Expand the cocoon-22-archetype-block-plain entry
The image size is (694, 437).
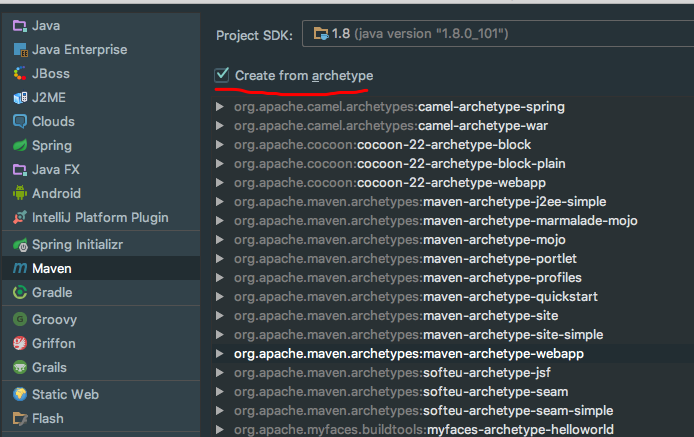(219, 164)
